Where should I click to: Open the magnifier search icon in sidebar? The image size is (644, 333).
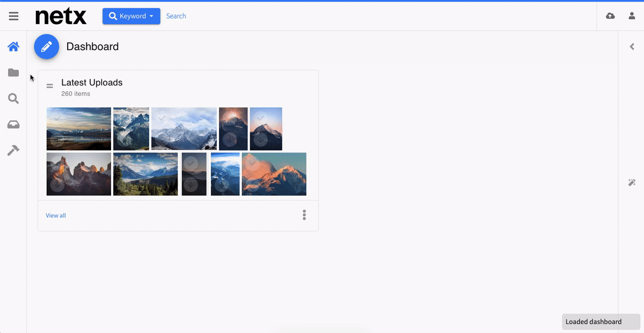tap(13, 98)
